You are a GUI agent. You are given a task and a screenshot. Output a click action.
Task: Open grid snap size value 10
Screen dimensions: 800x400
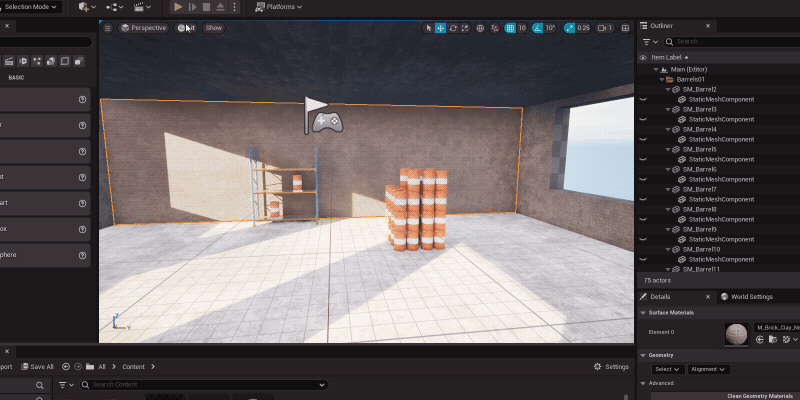[x=522, y=28]
